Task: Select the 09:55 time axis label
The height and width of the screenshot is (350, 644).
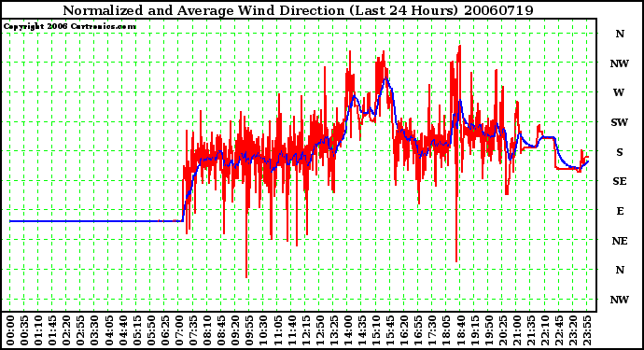Action: tap(249, 330)
